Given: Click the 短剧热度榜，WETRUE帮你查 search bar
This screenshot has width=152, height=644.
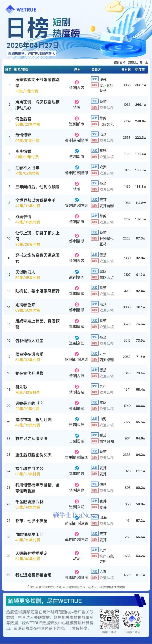Looking at the screenshot, I should point(31,53).
